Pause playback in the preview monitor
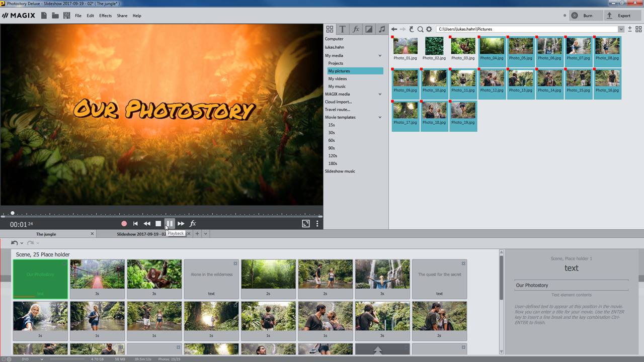The height and width of the screenshot is (362, 644). [x=170, y=224]
